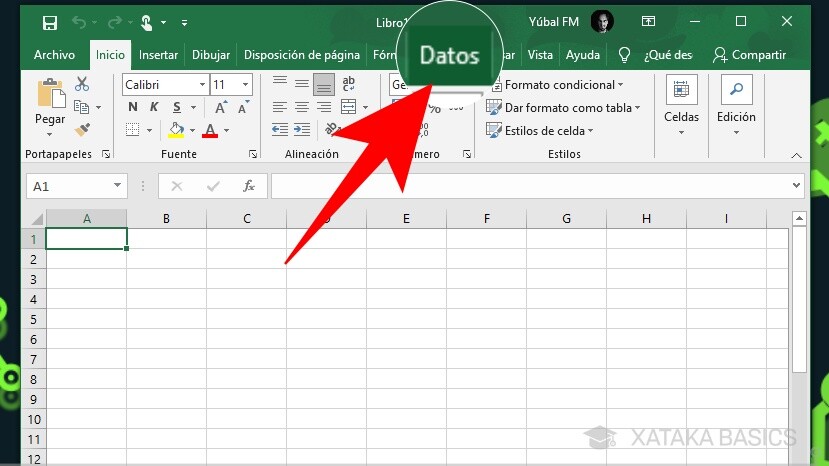Click the Save icon in quick access toolbar
The width and height of the screenshot is (829, 466).
[x=50, y=23]
